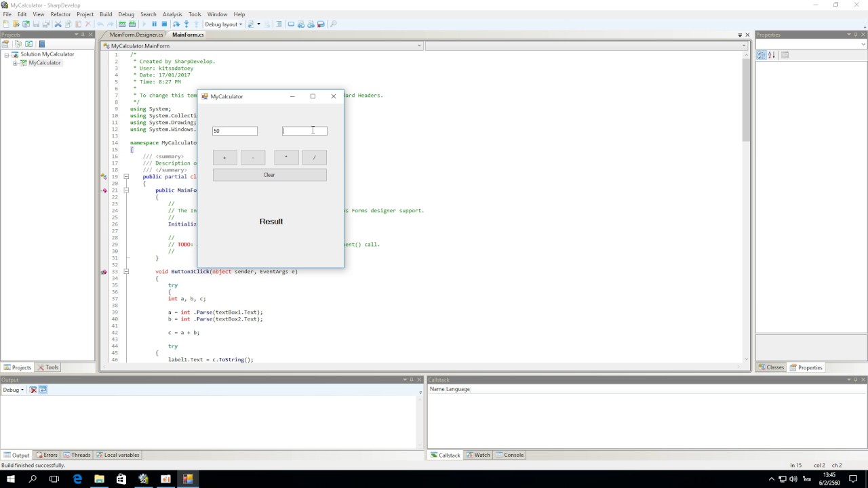Pause the debugger with the Pause icon
This screenshot has height=488, width=868.
154,24
